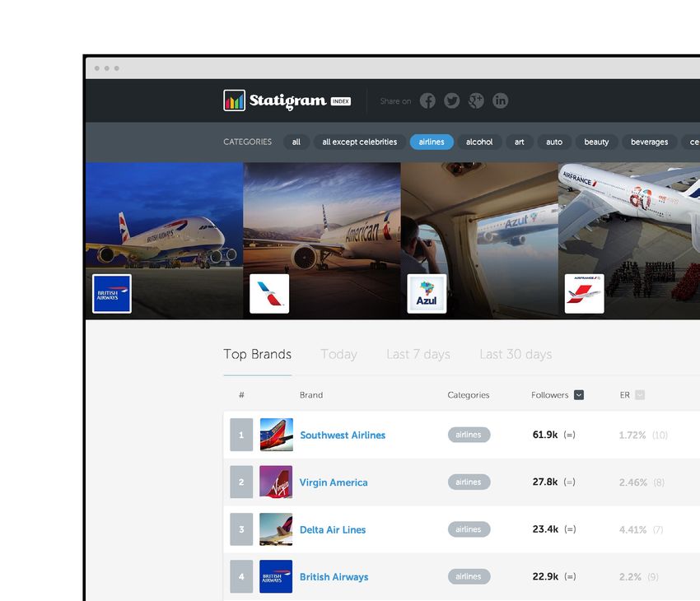This screenshot has height=601, width=700.
Task: Click the '22.9k' followers value
Action: coord(545,576)
